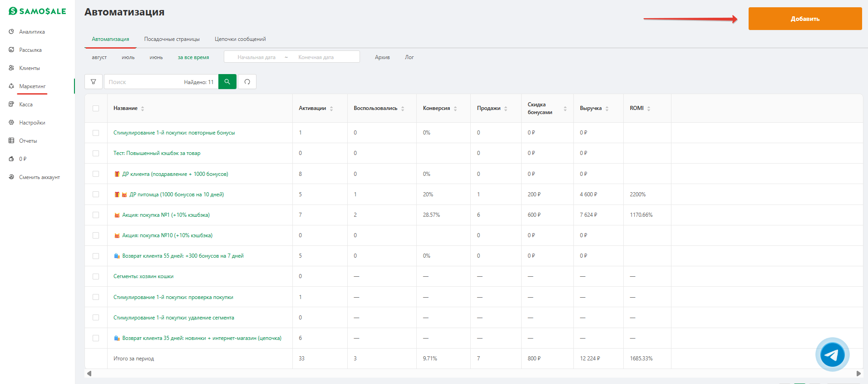Filter by за все время period
The image size is (868, 384).
tap(193, 57)
